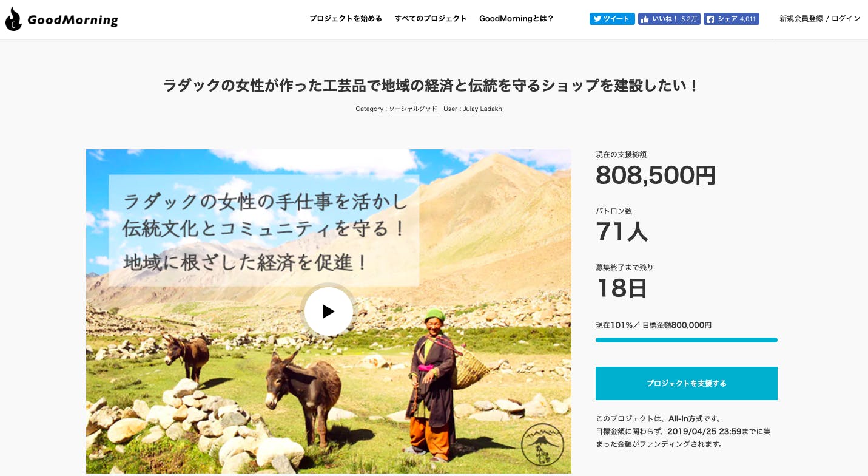Click the Twitter bird tweet icon
This screenshot has width=868, height=476.
(597, 19)
